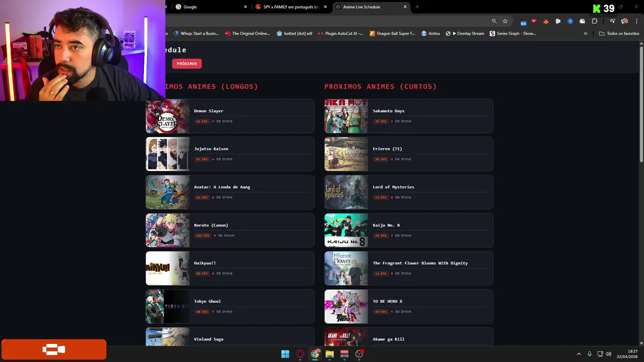This screenshot has height=362, width=644.
Task: Open the Chrome three-dot menu
Action: [x=636, y=21]
